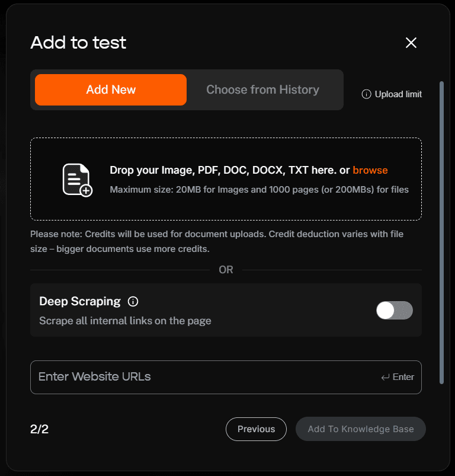
Task: Click the 2/2 step indicator
Action: pos(39,429)
